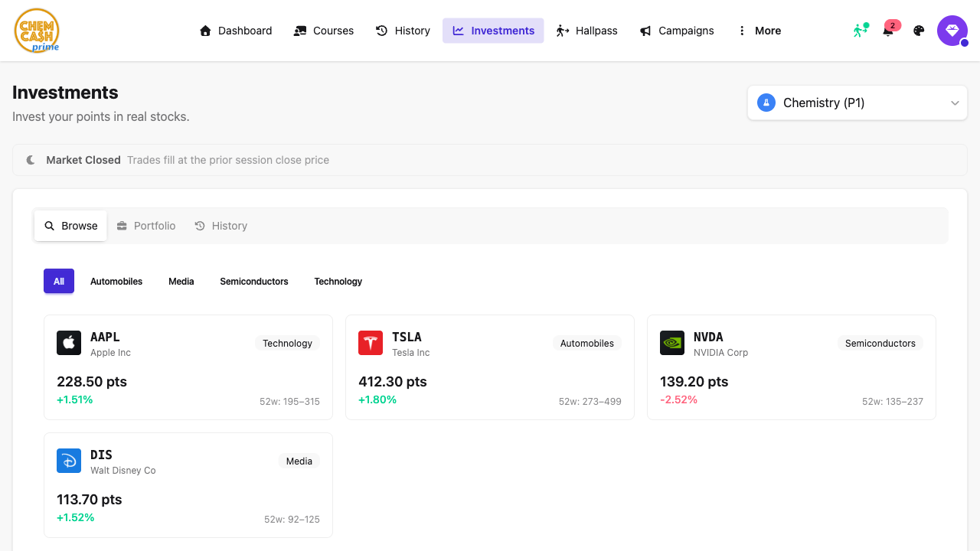Go to the Courses page
The width and height of the screenshot is (980, 551).
pyautogui.click(x=324, y=31)
